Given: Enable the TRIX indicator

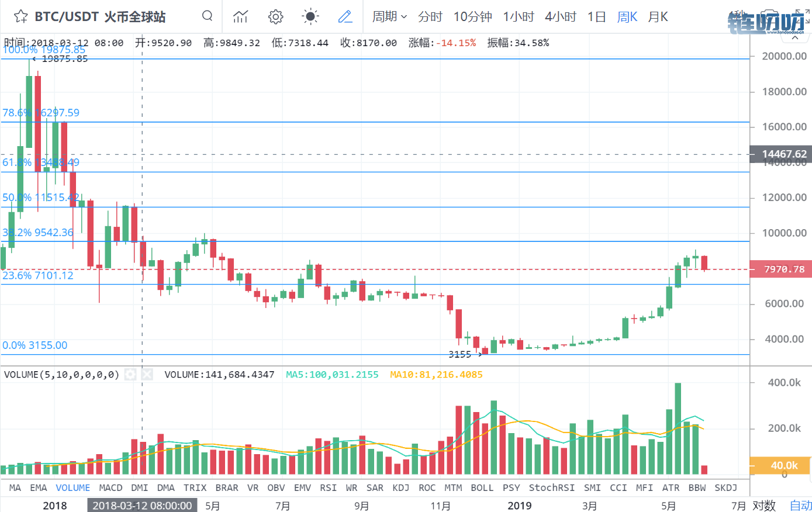Looking at the screenshot, I should (x=195, y=487).
